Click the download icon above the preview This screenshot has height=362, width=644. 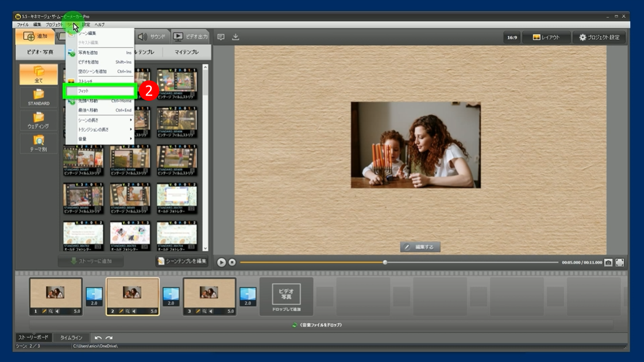point(235,37)
